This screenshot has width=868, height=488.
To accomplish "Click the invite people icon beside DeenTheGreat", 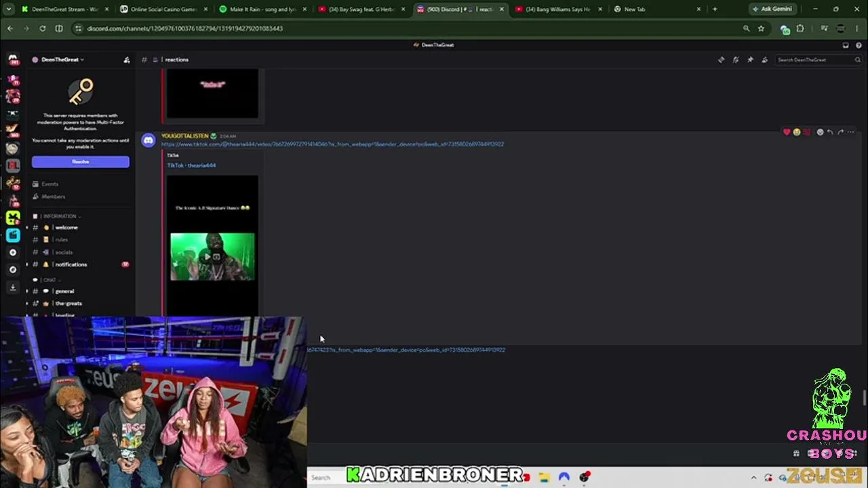I will 127,60.
